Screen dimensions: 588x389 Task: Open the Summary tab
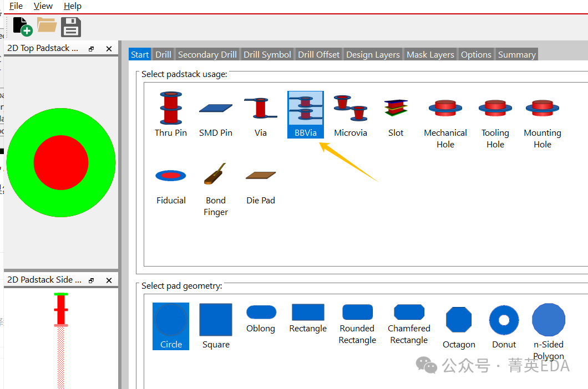517,54
